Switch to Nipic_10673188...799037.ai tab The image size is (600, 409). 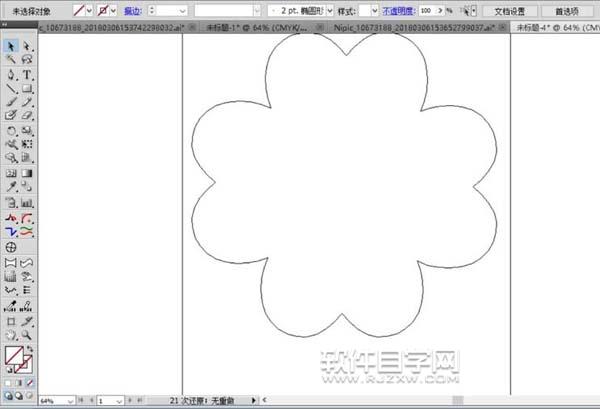[414, 28]
